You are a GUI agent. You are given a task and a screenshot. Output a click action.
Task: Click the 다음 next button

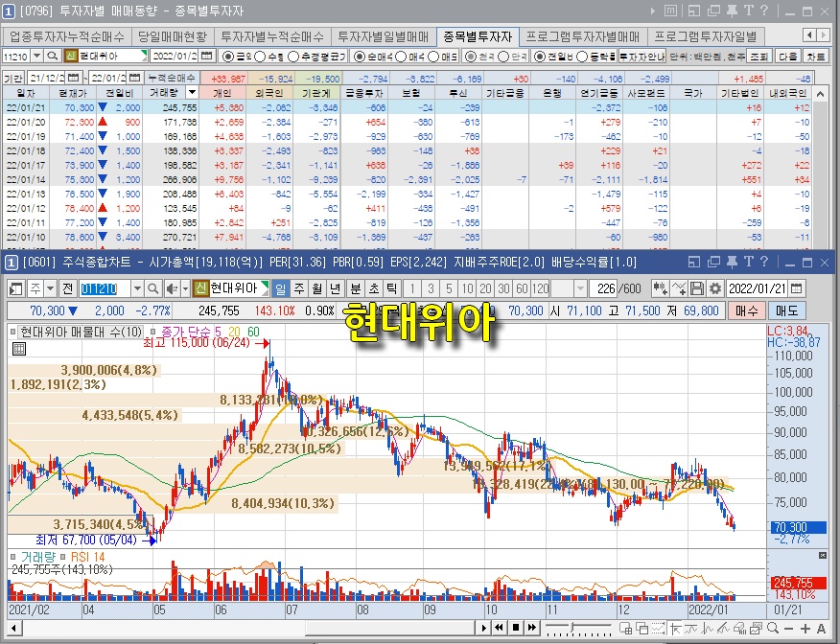pos(788,57)
